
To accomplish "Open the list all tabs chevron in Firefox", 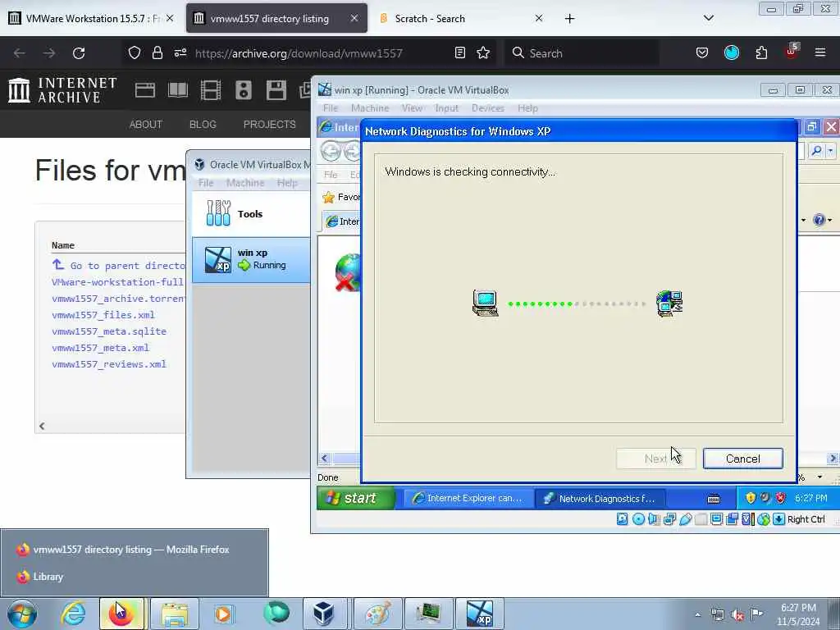I will coord(708,18).
